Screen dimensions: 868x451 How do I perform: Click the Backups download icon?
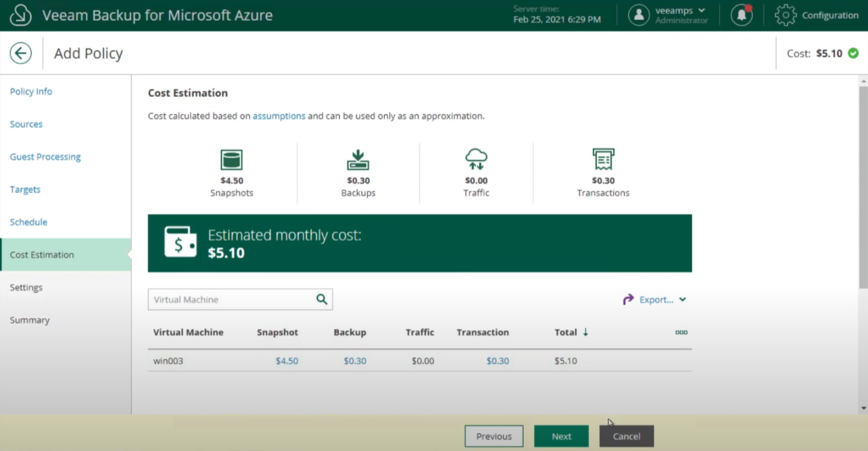pyautogui.click(x=358, y=159)
